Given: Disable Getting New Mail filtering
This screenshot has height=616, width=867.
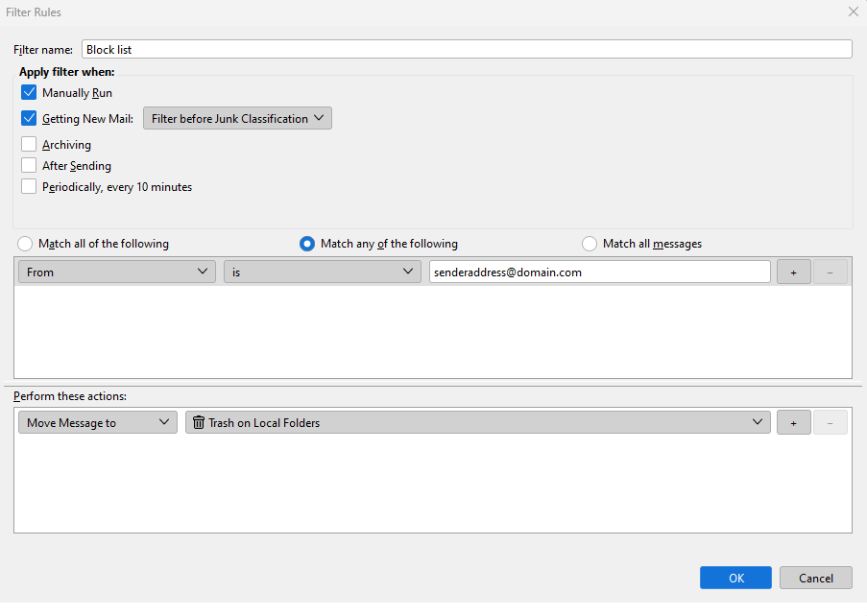Looking at the screenshot, I should [28, 119].
